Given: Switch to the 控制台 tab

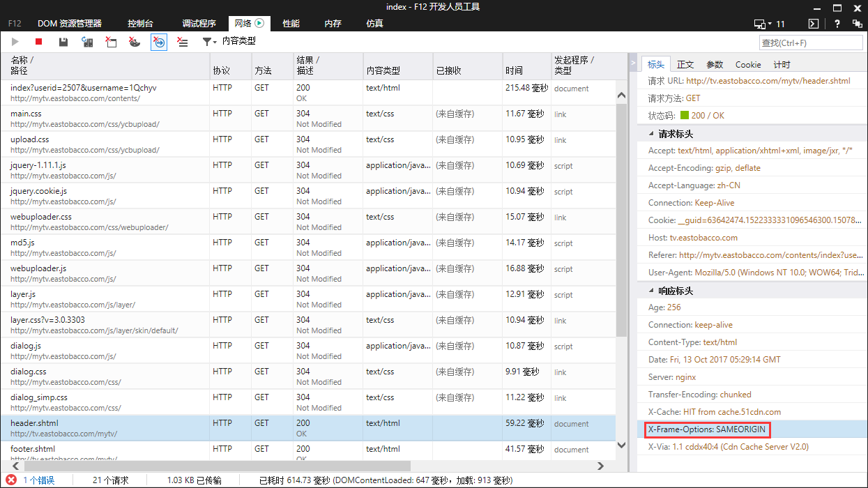Looking at the screenshot, I should (142, 24).
